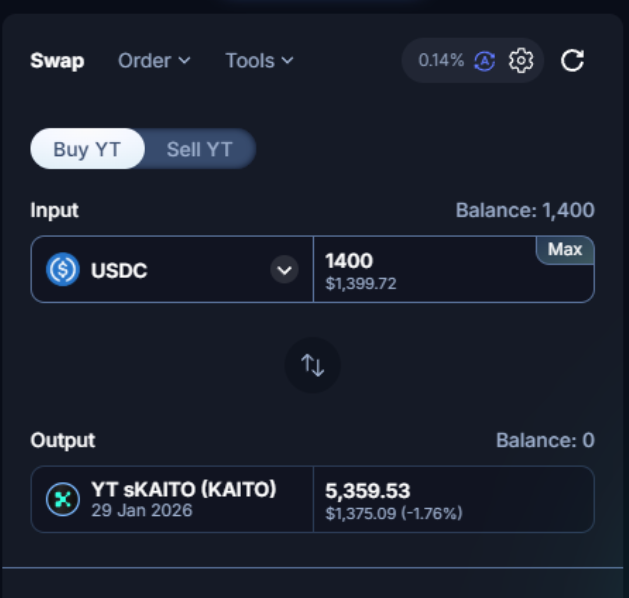
Task: Click the YT sKAITO token logo
Action: (x=63, y=499)
